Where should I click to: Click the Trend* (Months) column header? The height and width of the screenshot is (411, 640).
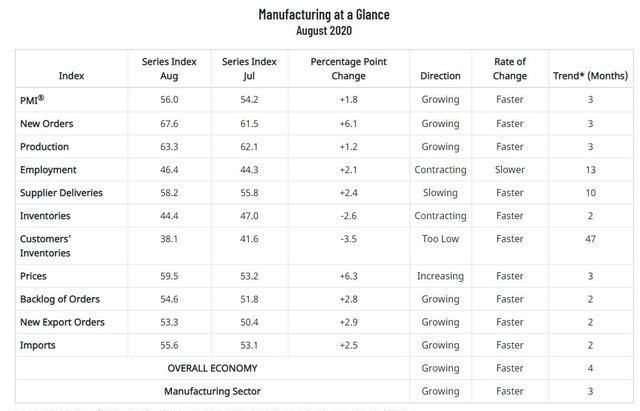coord(590,76)
